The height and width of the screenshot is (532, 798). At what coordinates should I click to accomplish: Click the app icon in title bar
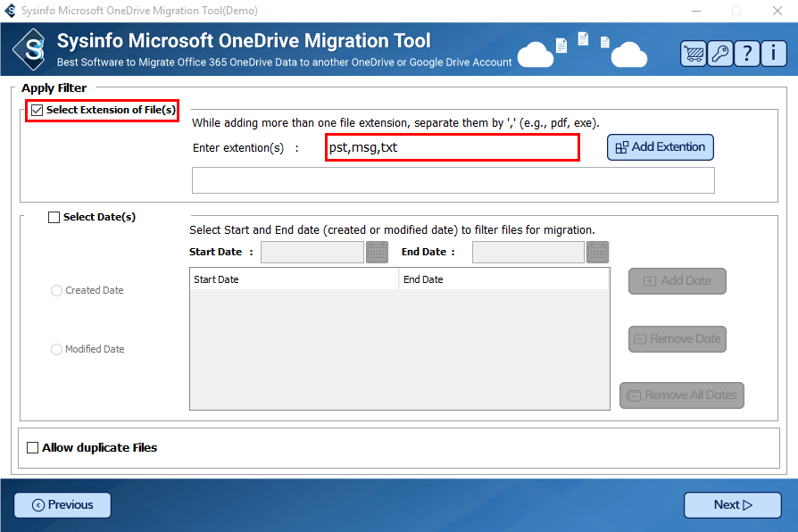tap(11, 11)
